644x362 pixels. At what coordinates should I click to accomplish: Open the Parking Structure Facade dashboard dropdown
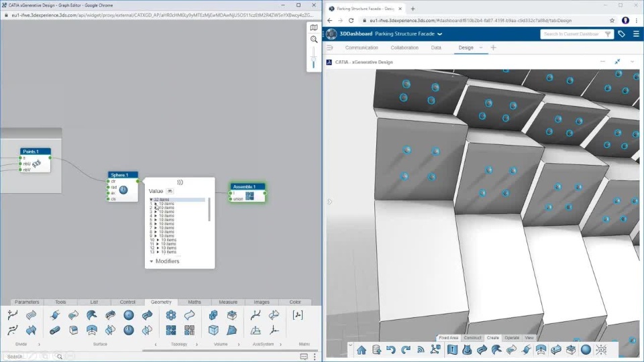click(440, 34)
